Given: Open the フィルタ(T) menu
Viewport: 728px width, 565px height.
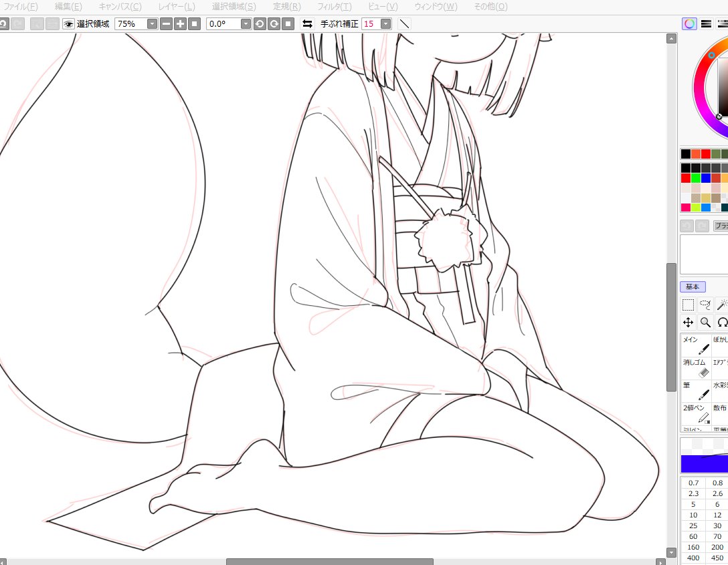Looking at the screenshot, I should pos(335,7).
